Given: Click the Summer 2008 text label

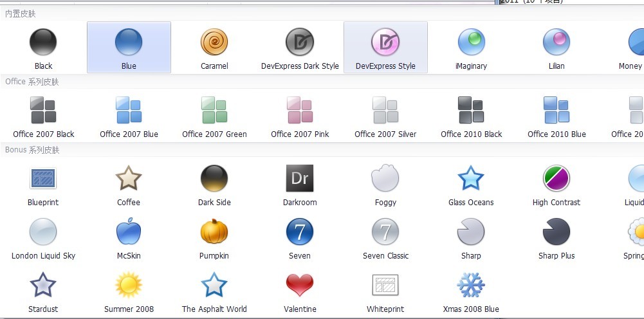Looking at the screenshot, I should click(129, 309).
